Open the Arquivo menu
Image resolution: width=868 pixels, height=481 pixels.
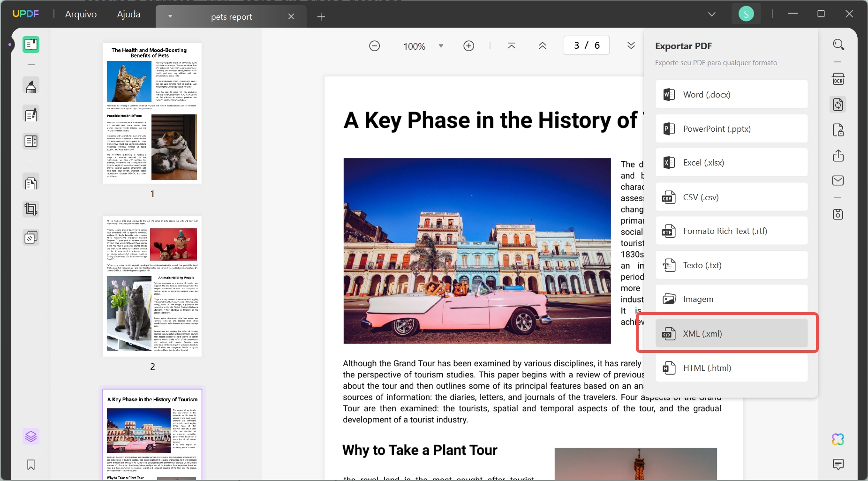tap(81, 14)
